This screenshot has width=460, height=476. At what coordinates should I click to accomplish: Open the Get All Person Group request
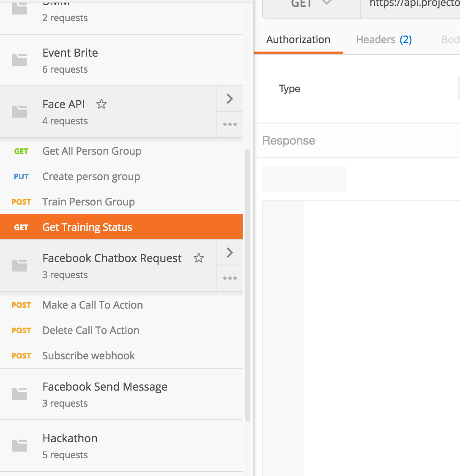[x=92, y=151]
